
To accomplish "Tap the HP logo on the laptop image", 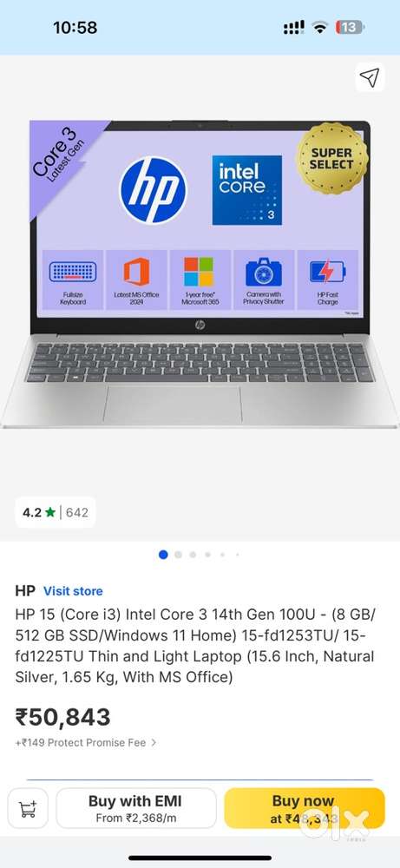I will 154,190.
